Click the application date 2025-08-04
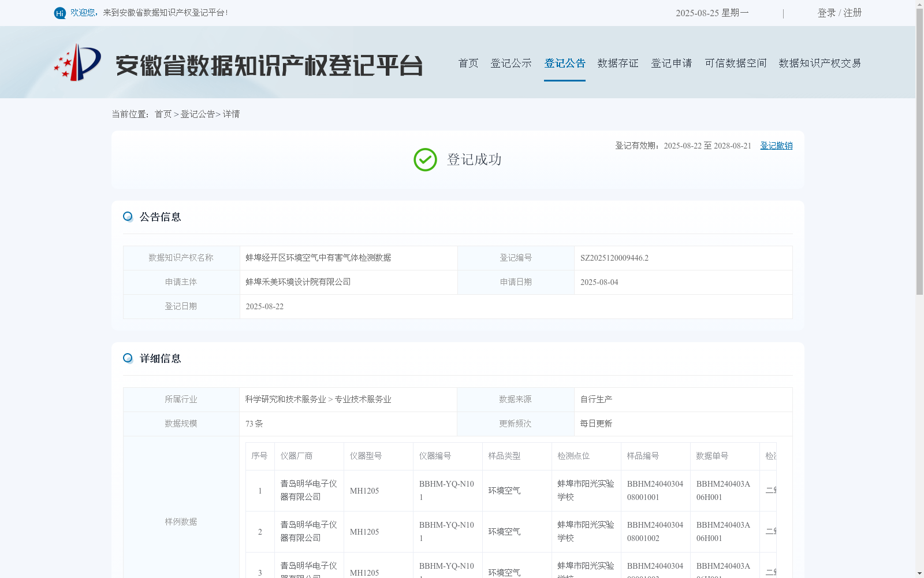 (599, 283)
